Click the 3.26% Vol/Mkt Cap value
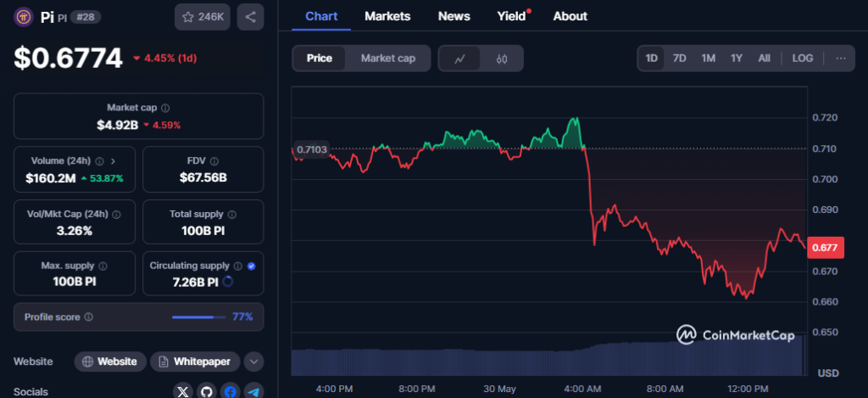This screenshot has width=868, height=398. pos(75,231)
